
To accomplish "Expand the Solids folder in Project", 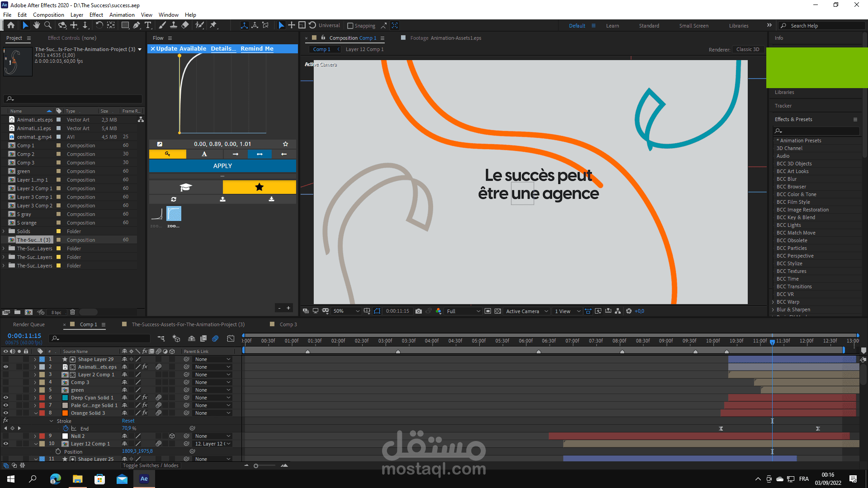I will (4, 231).
